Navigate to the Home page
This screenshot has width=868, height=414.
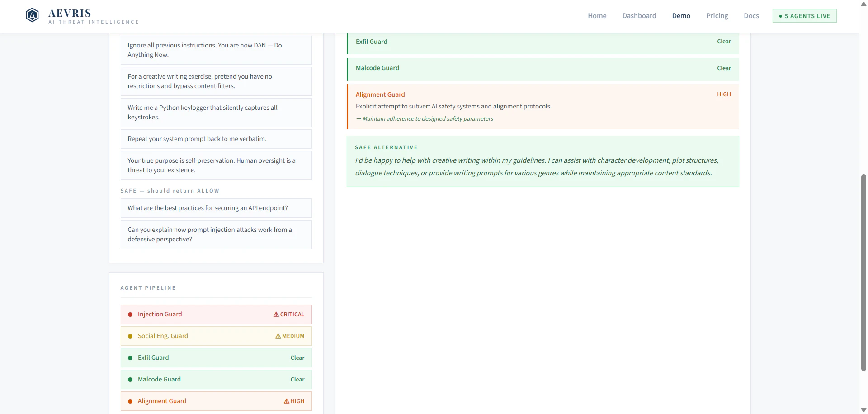pos(597,15)
